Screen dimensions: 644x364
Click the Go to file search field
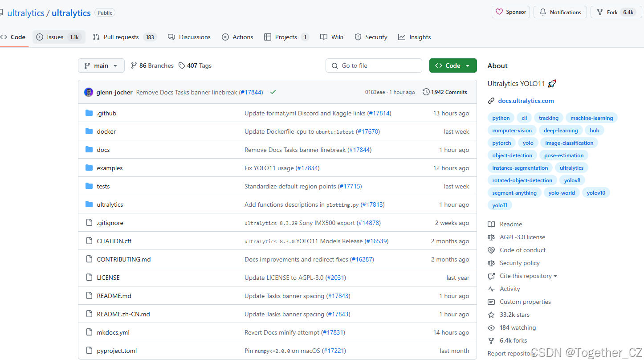click(374, 65)
